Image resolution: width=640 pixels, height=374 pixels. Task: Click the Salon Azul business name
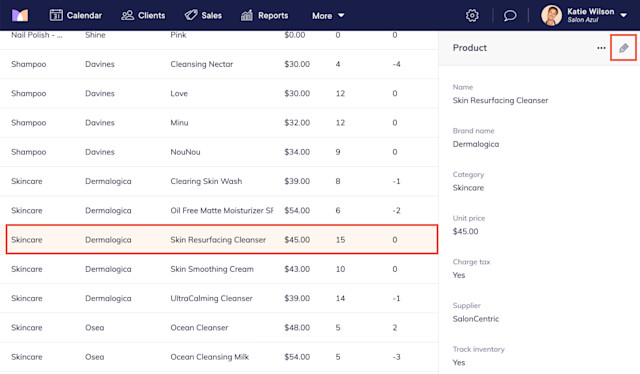point(582,20)
